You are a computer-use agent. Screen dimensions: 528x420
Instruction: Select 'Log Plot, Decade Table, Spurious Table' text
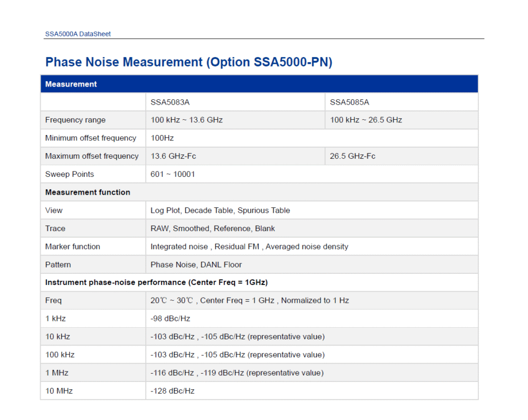click(220, 211)
